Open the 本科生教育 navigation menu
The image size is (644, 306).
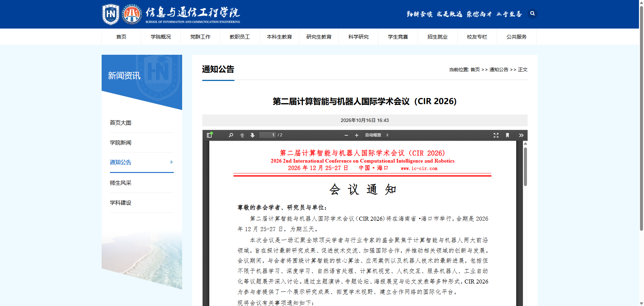tap(279, 37)
